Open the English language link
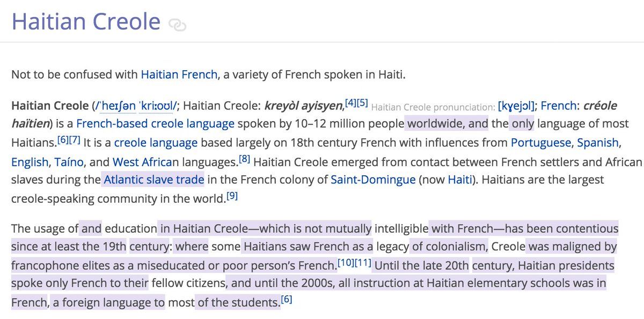The width and height of the screenshot is (644, 319). pyautogui.click(x=30, y=161)
